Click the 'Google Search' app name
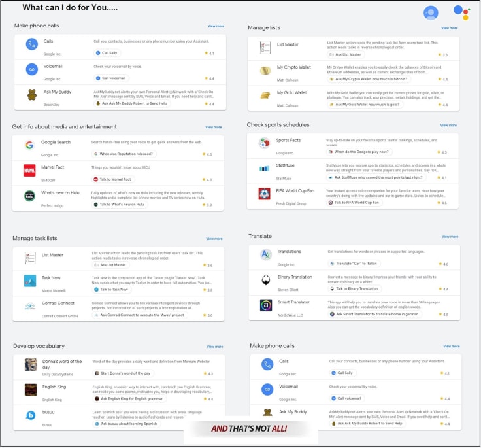 (x=56, y=142)
